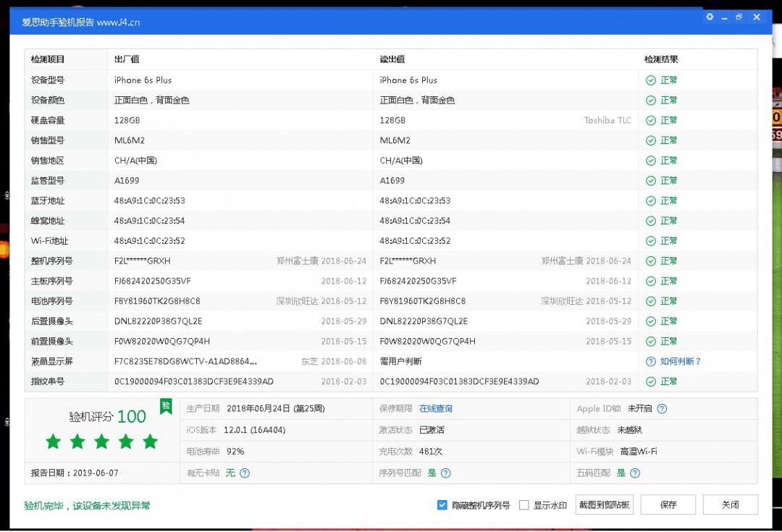Click the 检测项目 column header
Viewport: 782px width, 532px height.
pos(47,59)
